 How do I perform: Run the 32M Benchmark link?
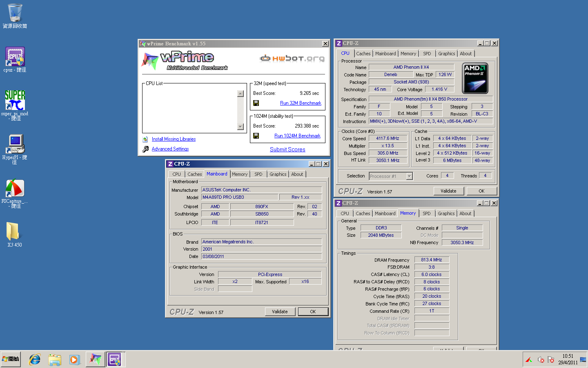[301, 103]
